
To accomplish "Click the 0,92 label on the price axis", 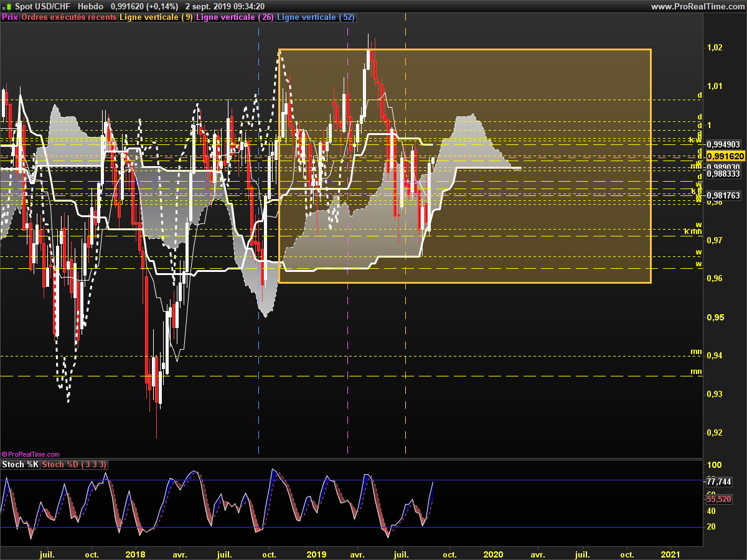I will (x=715, y=432).
